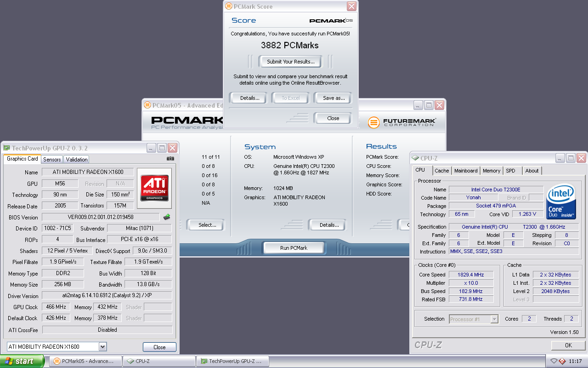Image resolution: width=588 pixels, height=368 pixels.
Task: Click the taskbar clock showing 11:17
Action: 575,361
